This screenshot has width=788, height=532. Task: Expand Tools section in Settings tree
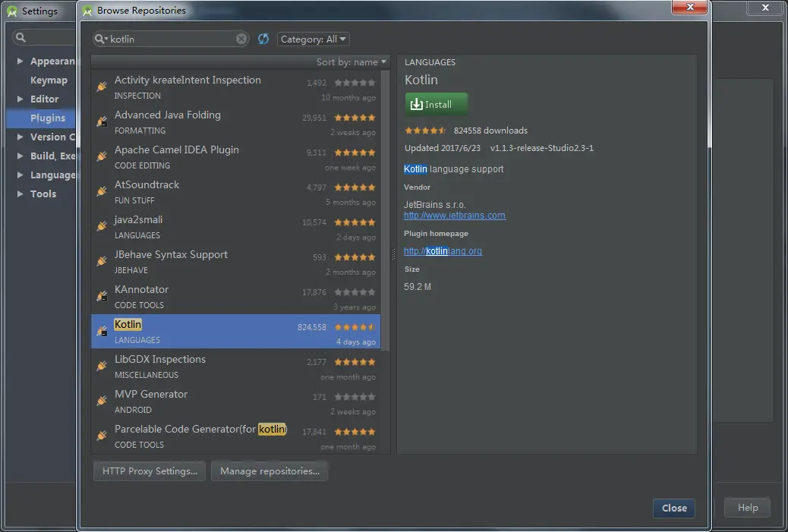tap(20, 194)
